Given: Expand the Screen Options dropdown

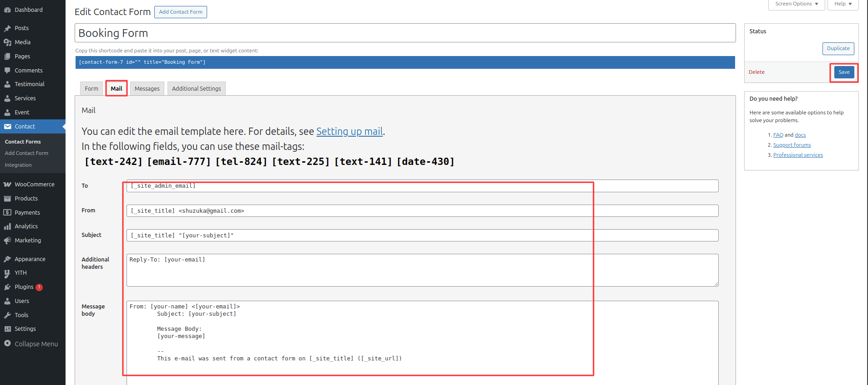Looking at the screenshot, I should point(796,4).
